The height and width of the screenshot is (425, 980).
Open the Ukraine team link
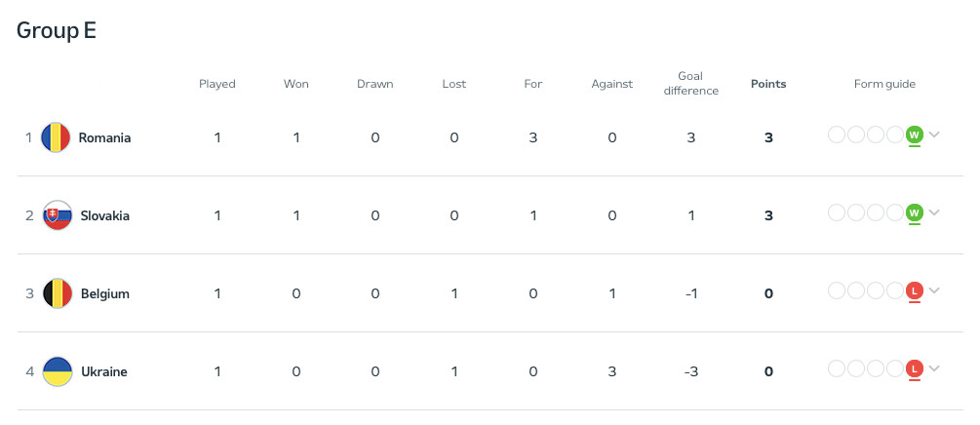click(103, 371)
